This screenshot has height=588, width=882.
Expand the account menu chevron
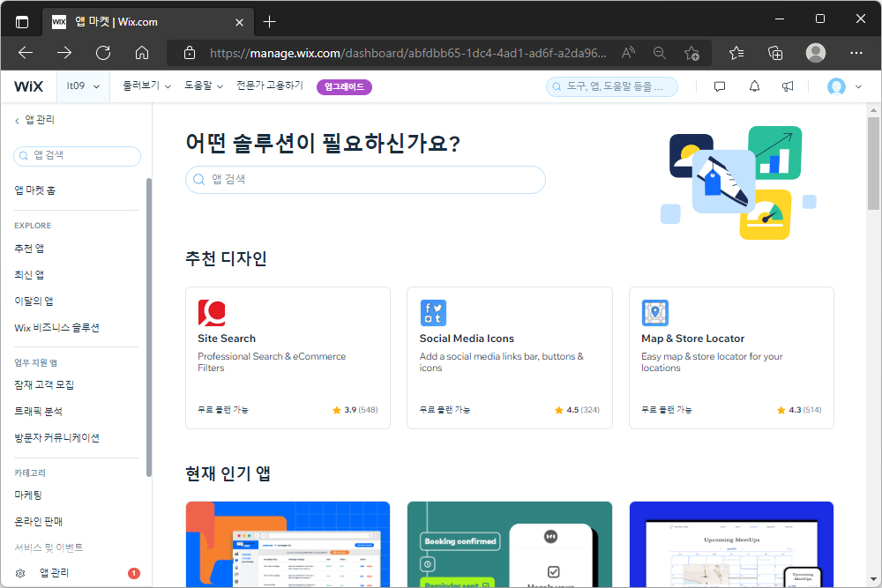coord(858,86)
